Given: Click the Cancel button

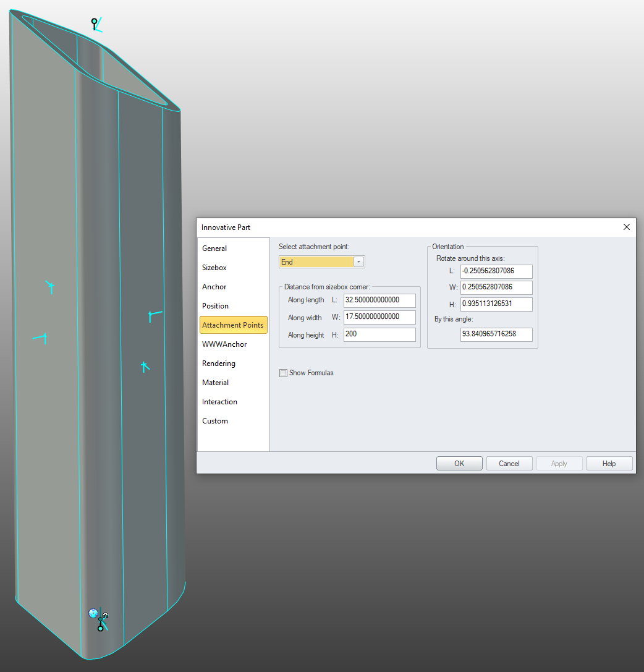Looking at the screenshot, I should point(509,463).
